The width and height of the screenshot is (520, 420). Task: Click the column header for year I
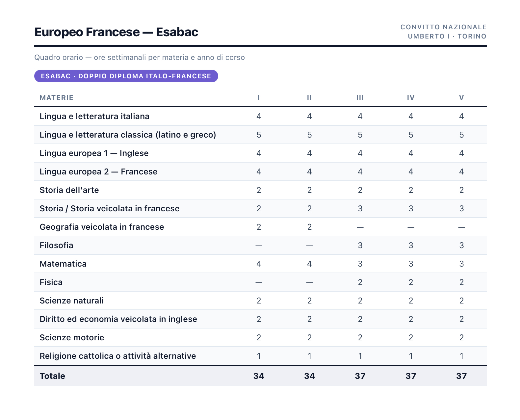pyautogui.click(x=259, y=98)
